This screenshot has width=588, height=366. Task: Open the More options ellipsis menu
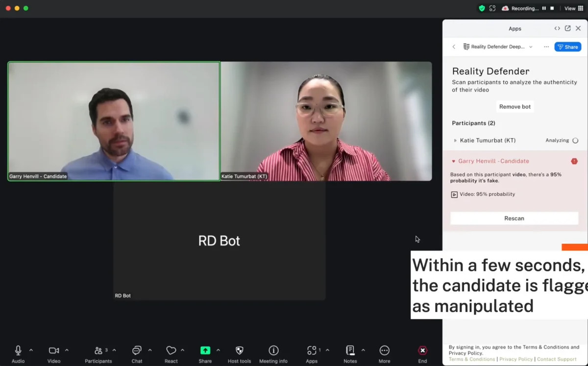(546, 47)
